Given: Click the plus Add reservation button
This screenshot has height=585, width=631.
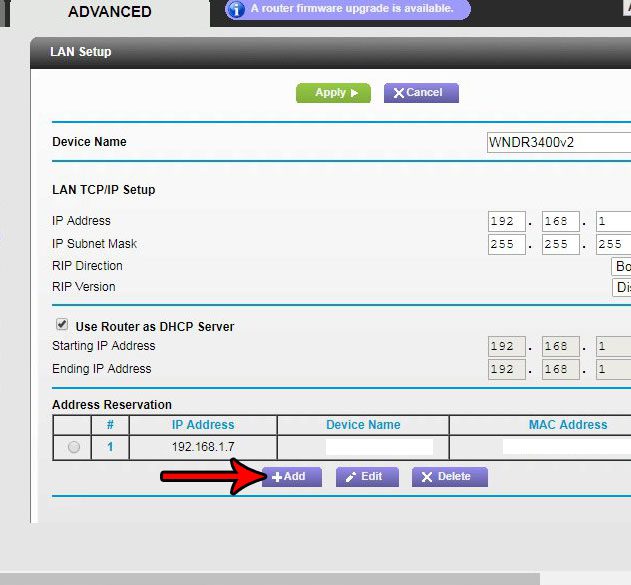Looking at the screenshot, I should 291,477.
